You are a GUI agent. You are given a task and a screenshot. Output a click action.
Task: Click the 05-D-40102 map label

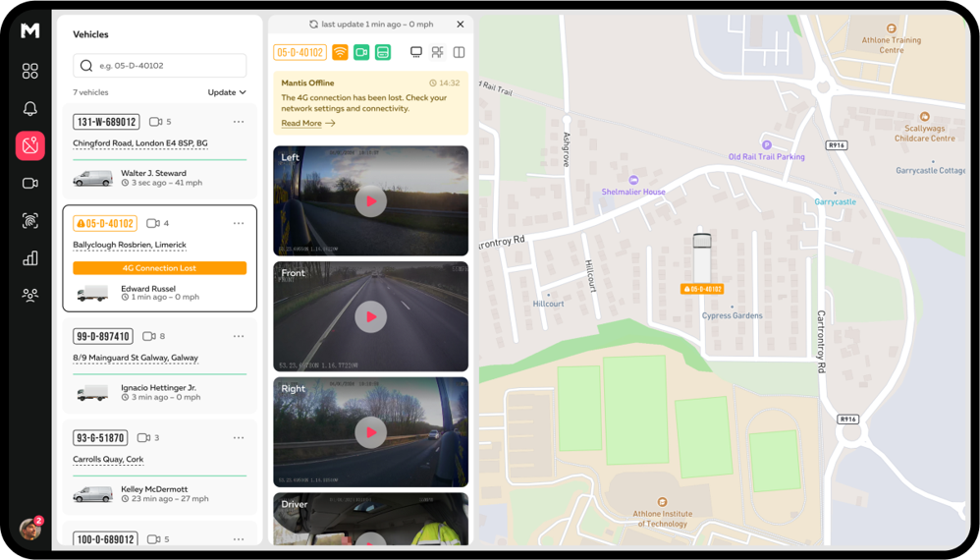tap(702, 290)
